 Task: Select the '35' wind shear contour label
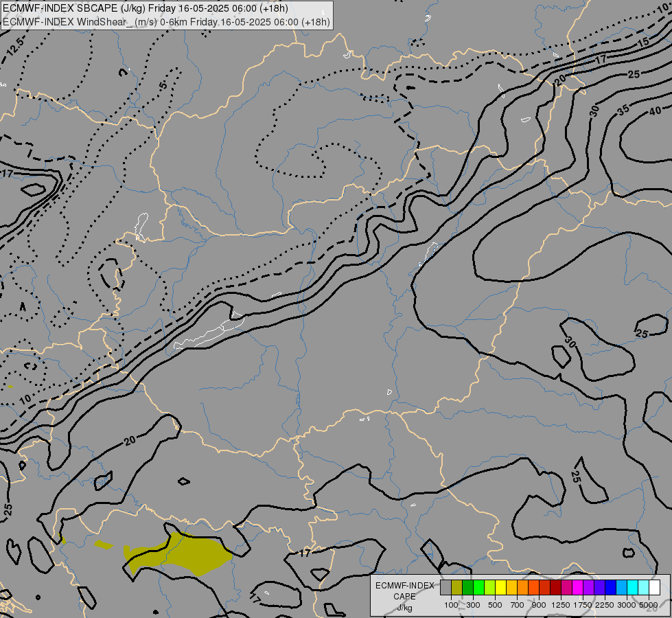coord(623,110)
